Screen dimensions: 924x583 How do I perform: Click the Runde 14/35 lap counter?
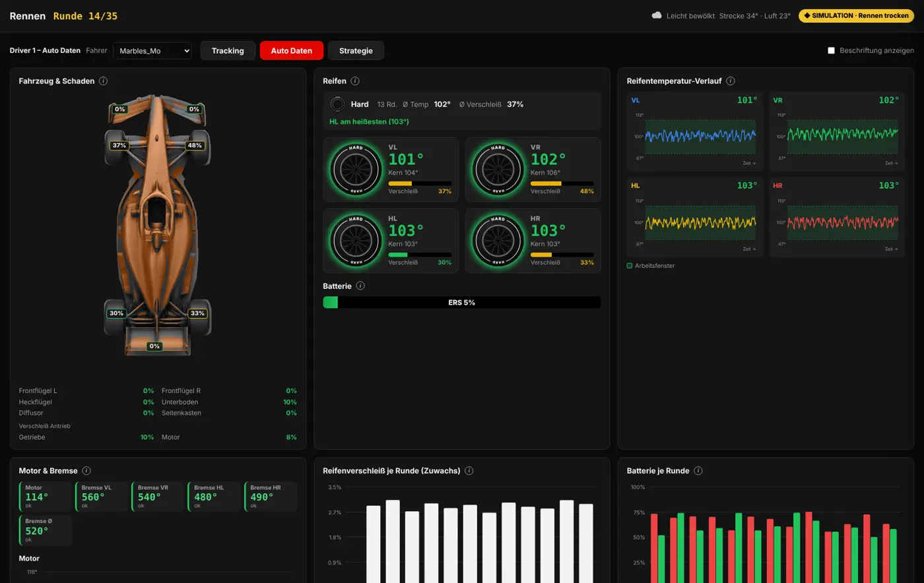[85, 16]
